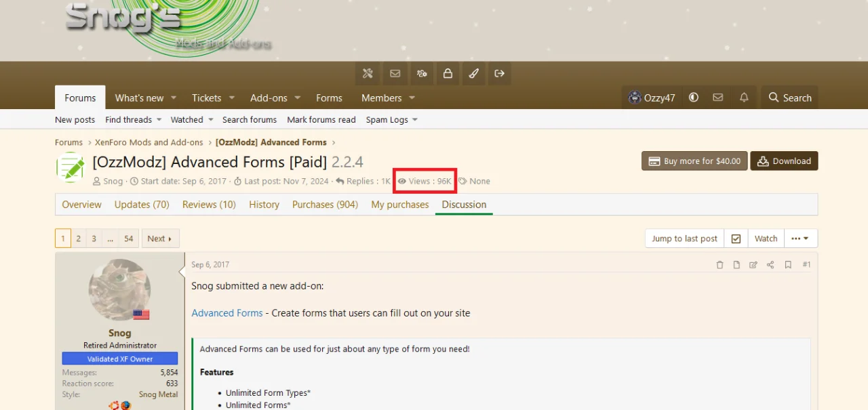Edit the first post using pencil icon
Screen dimensions: 868x410
[x=753, y=265]
